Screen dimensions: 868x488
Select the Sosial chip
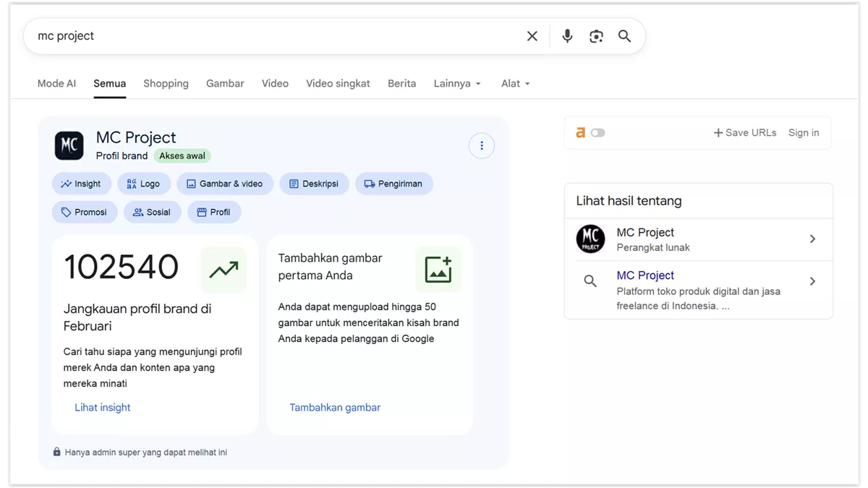[152, 212]
